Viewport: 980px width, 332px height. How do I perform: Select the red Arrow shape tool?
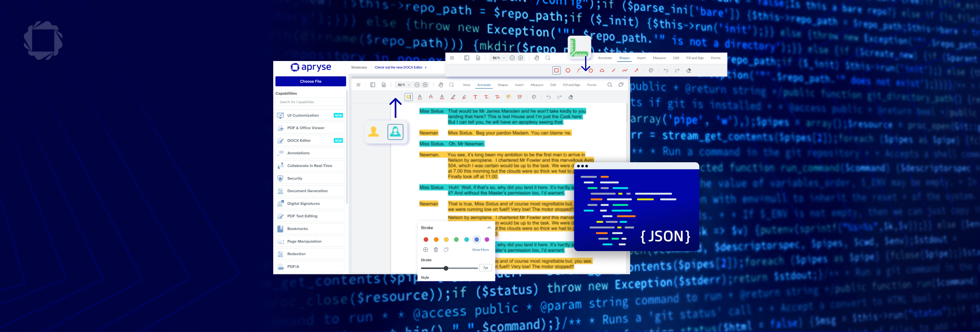click(x=636, y=71)
